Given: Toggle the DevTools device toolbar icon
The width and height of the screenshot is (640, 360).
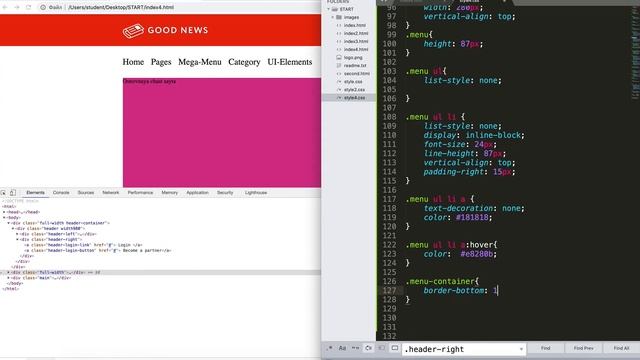Looking at the screenshot, I should pos(13,193).
